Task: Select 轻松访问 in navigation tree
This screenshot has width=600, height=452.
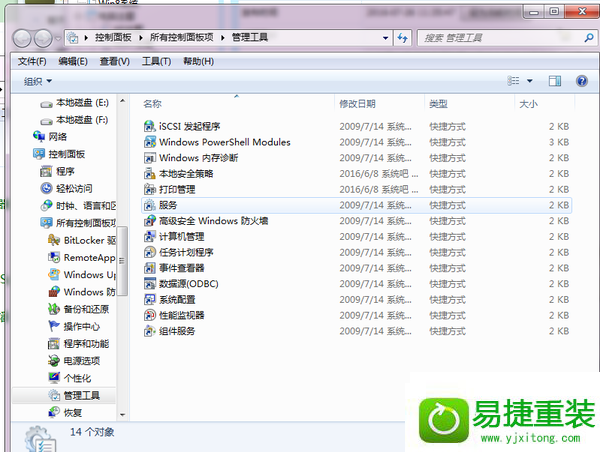Action: coord(74,188)
